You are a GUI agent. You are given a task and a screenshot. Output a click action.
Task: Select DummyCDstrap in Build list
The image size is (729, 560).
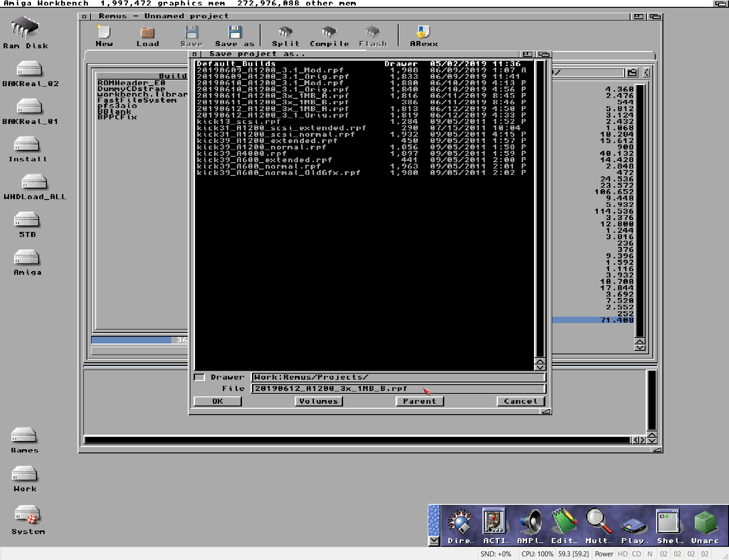pyautogui.click(x=131, y=89)
